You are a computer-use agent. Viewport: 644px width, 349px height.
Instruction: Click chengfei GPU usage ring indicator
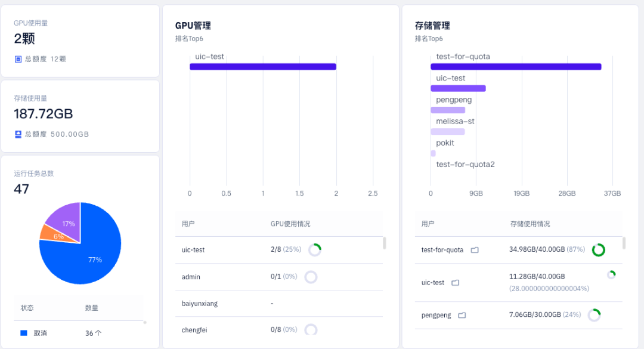coord(311,330)
